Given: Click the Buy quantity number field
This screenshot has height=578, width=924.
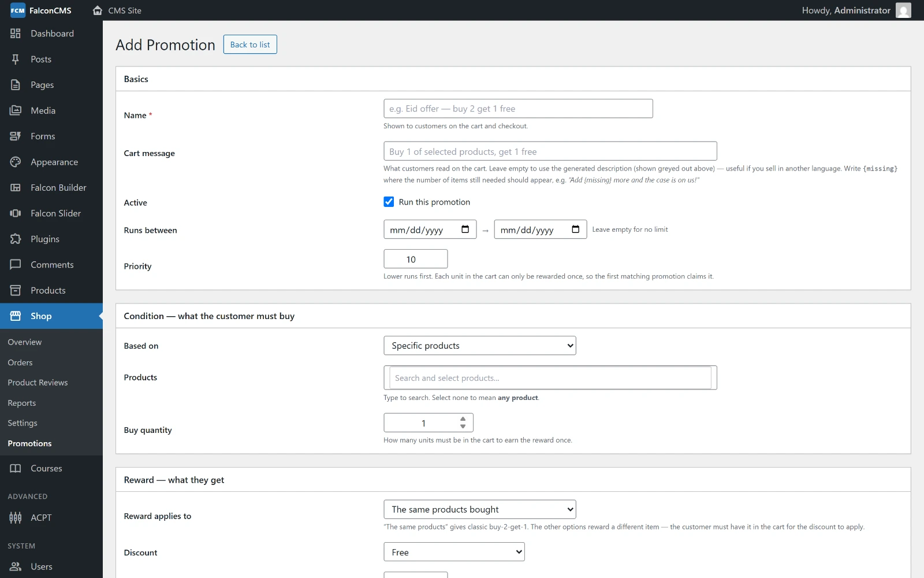Looking at the screenshot, I should (429, 423).
